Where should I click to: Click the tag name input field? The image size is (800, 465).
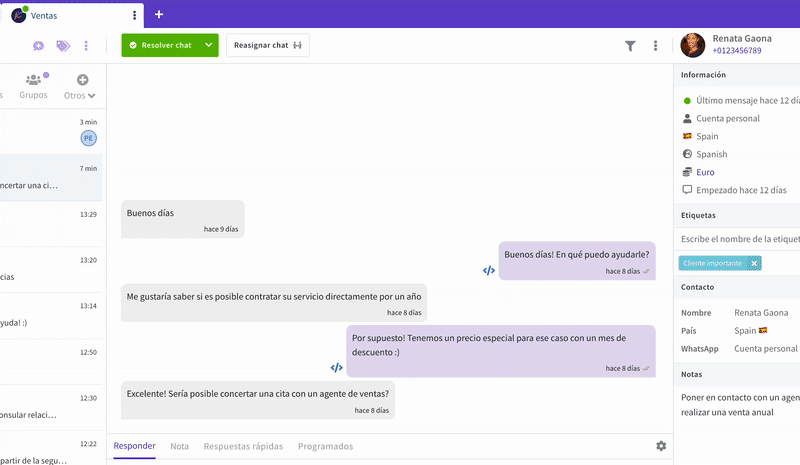pos(740,239)
